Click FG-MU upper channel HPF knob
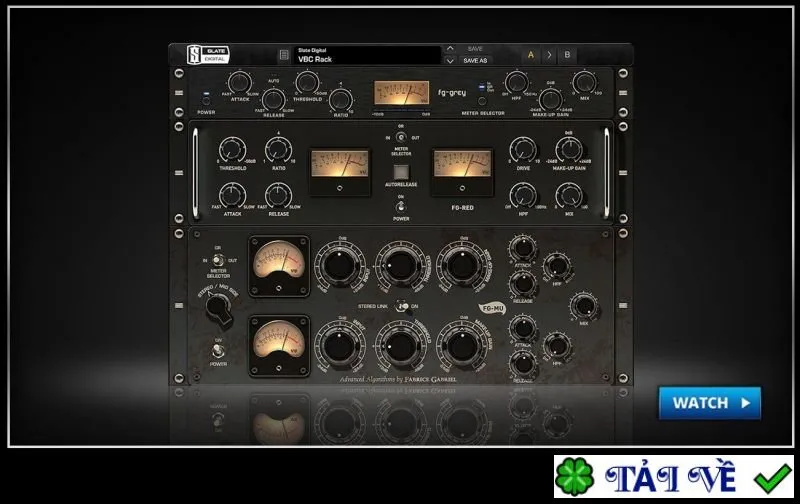This screenshot has height=504, width=800. coord(557,266)
